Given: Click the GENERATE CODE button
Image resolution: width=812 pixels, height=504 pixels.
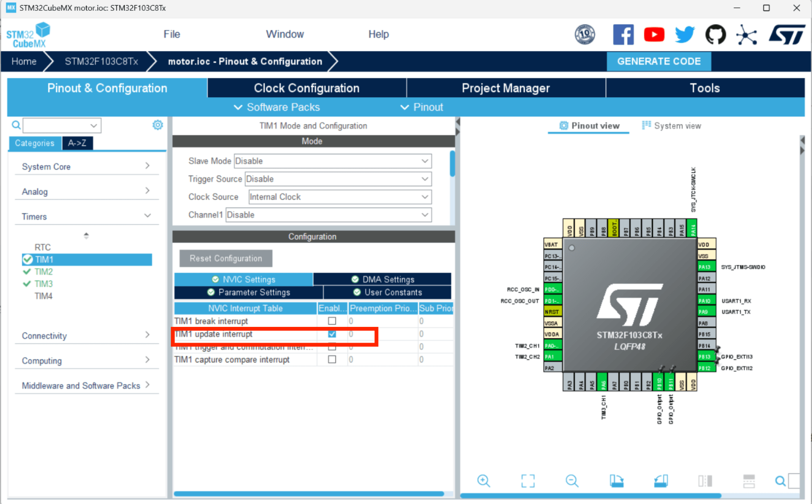Looking at the screenshot, I should tap(659, 61).
